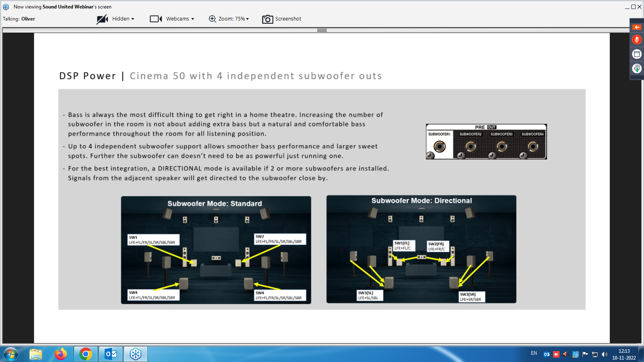Open the Windows Start menu

pyautogui.click(x=11, y=354)
